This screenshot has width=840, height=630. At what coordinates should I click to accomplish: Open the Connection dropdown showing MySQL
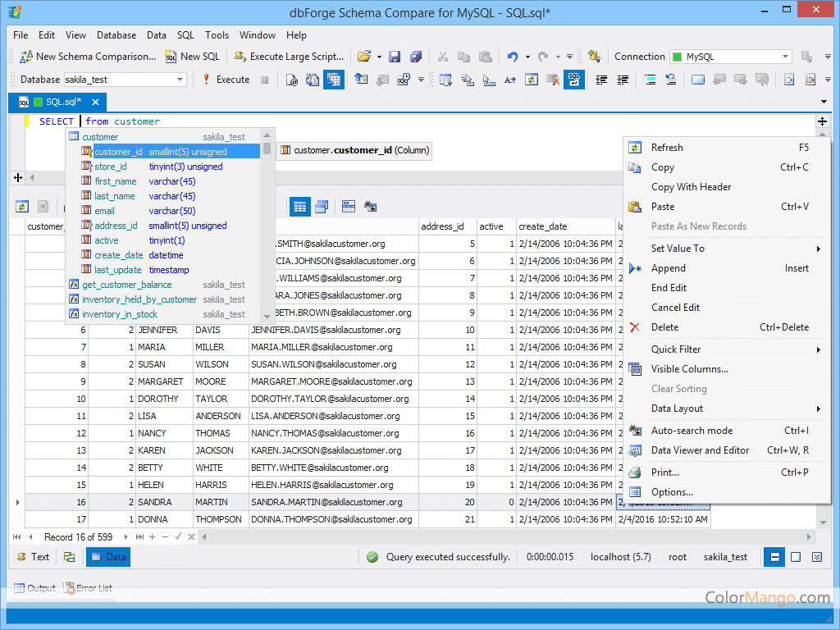point(729,57)
